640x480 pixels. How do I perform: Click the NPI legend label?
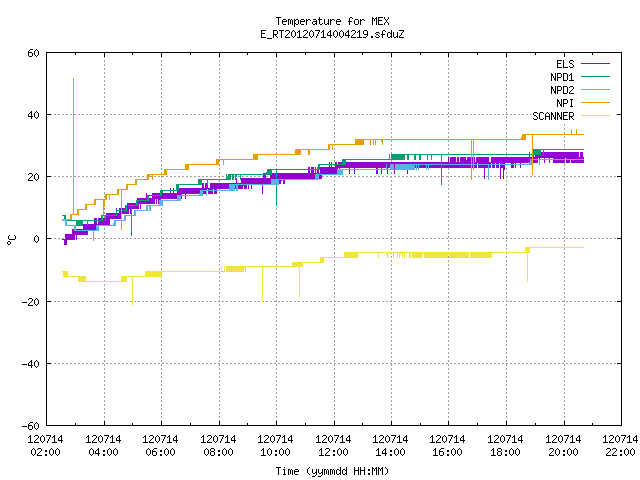pyautogui.click(x=565, y=103)
